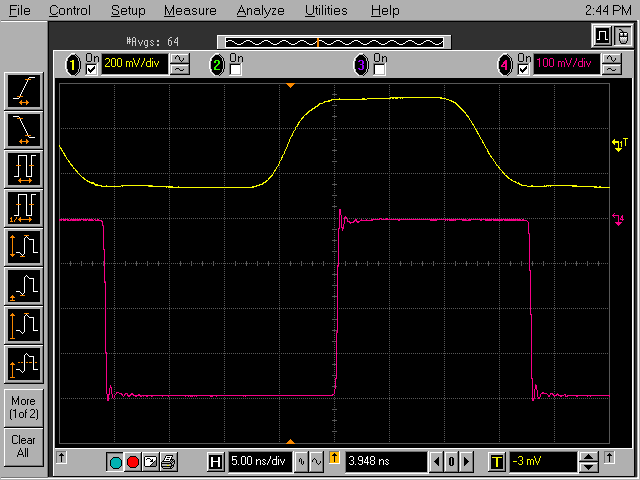Screen dimensions: 640x480
Task: Click the channel 1 ground marker
Action: [619, 144]
